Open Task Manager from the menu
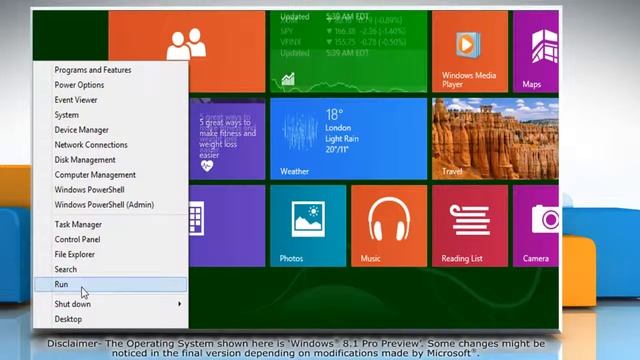 [111, 224]
